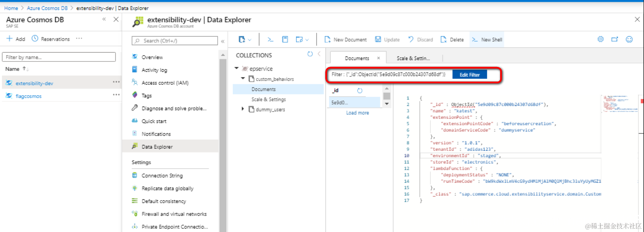Open Private Endpoint Connections
This screenshot has width=644, height=232.
point(174,227)
